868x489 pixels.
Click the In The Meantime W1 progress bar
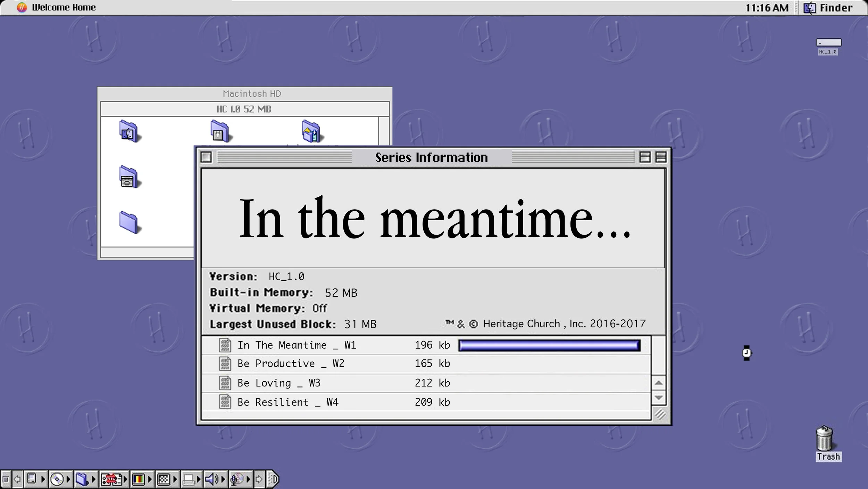pyautogui.click(x=549, y=345)
